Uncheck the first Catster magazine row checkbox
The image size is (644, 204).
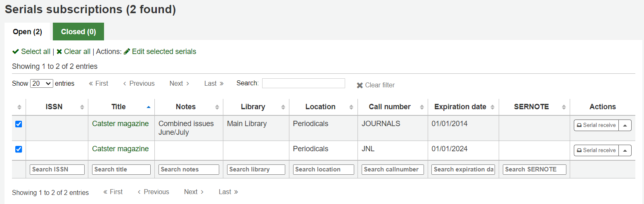pos(19,124)
